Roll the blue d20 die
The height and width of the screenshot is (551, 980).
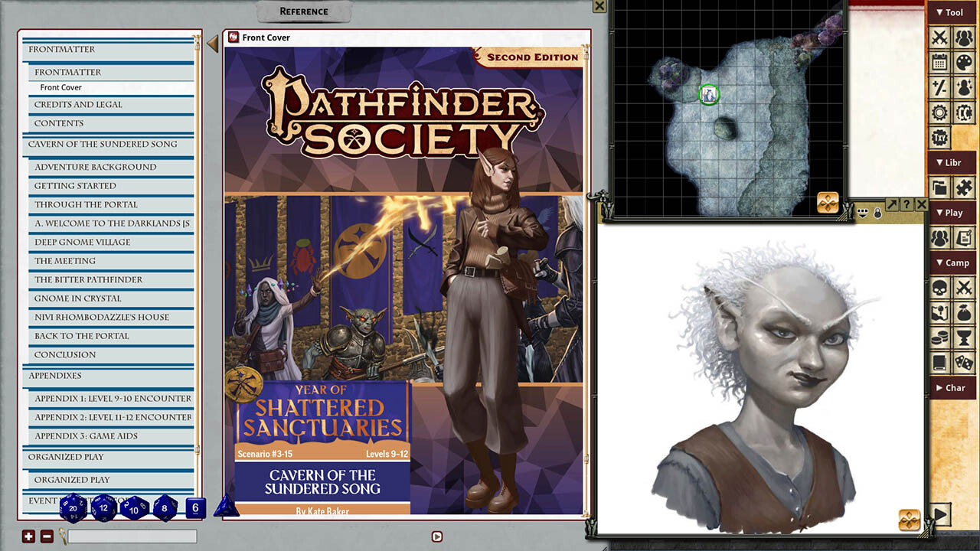tap(73, 507)
